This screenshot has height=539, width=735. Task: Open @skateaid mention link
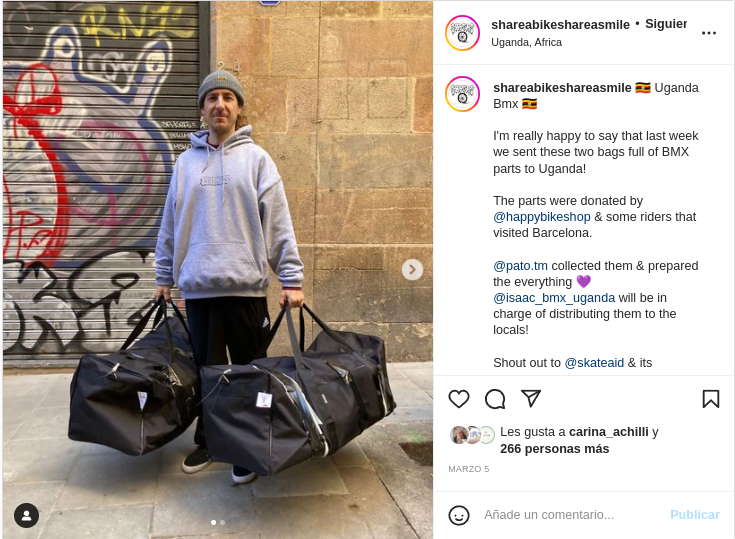pos(594,363)
